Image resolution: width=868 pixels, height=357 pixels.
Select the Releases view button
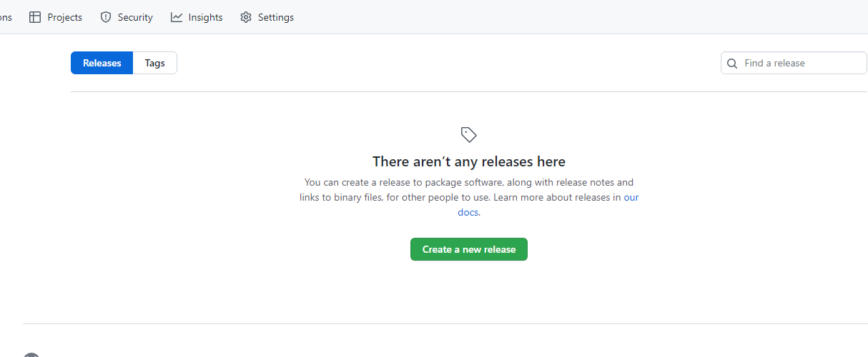click(102, 63)
